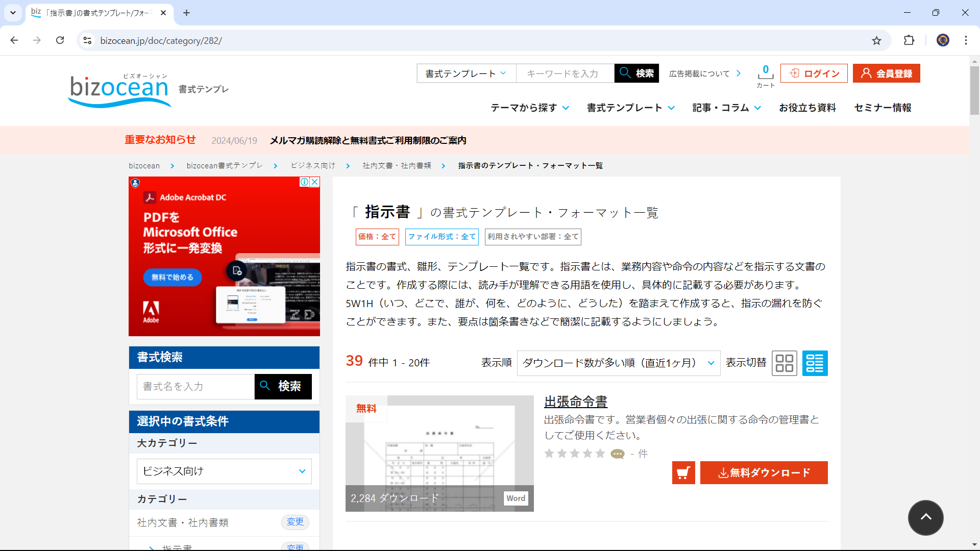Screen dimensions: 980x551
Task: Click 利用されやすい部署：全て filter tag
Action: coord(533,237)
